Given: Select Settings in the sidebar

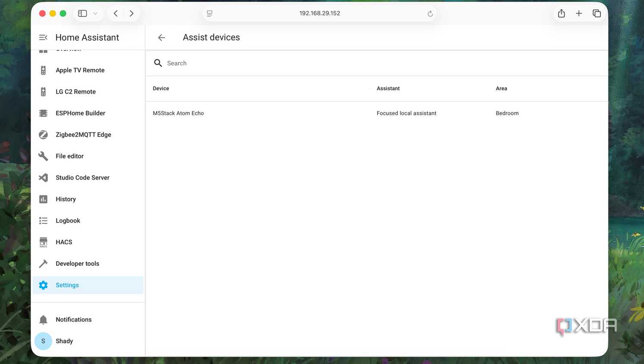Looking at the screenshot, I should pos(88,285).
